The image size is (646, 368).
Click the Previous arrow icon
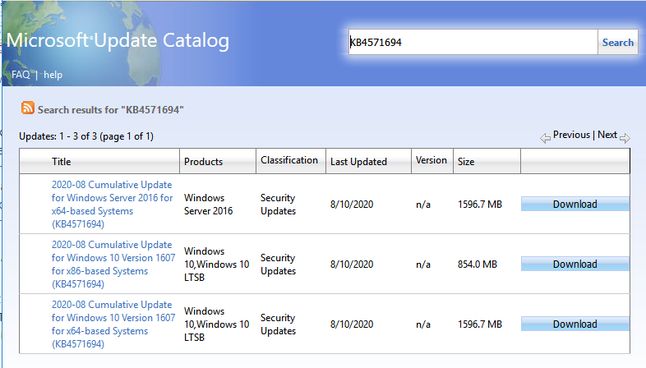545,138
